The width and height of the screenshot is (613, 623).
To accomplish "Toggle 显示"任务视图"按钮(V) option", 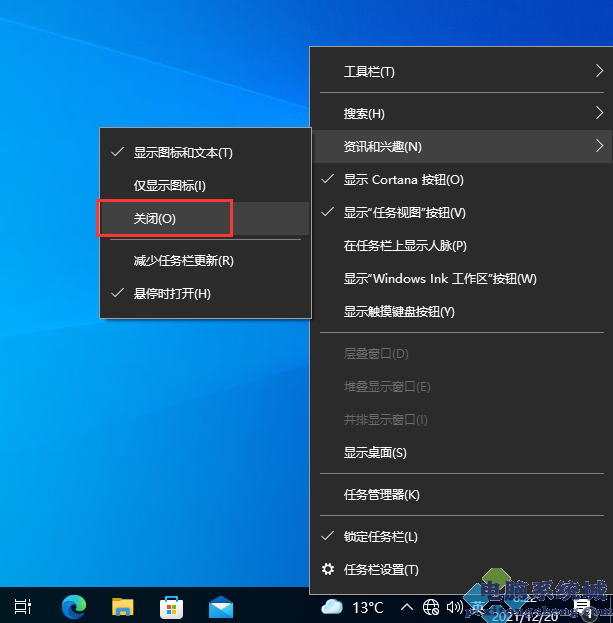I will (x=462, y=213).
